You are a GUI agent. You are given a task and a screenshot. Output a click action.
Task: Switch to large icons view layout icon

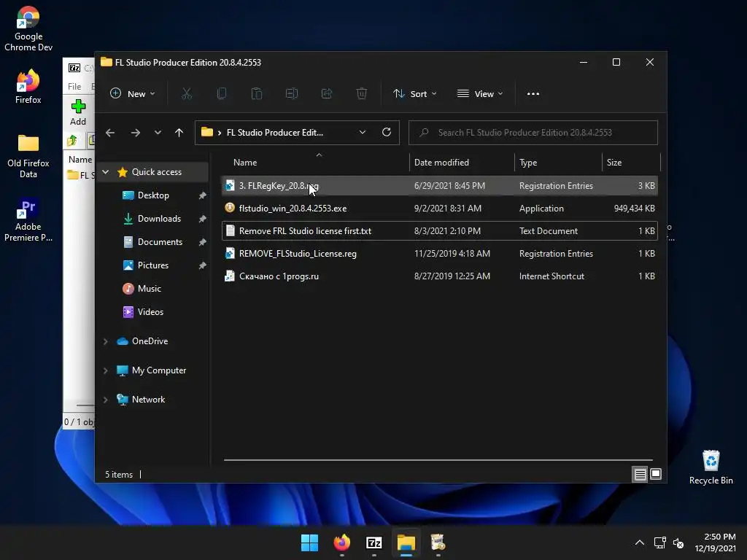656,474
